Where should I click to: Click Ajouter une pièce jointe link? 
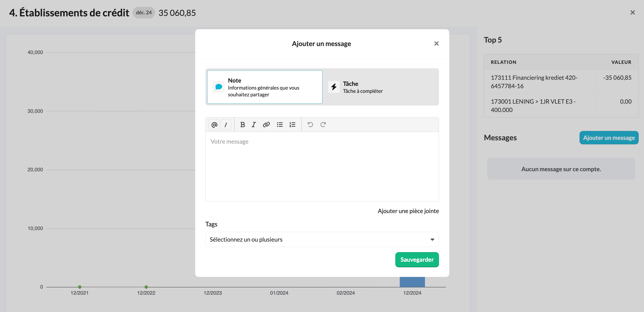point(408,211)
